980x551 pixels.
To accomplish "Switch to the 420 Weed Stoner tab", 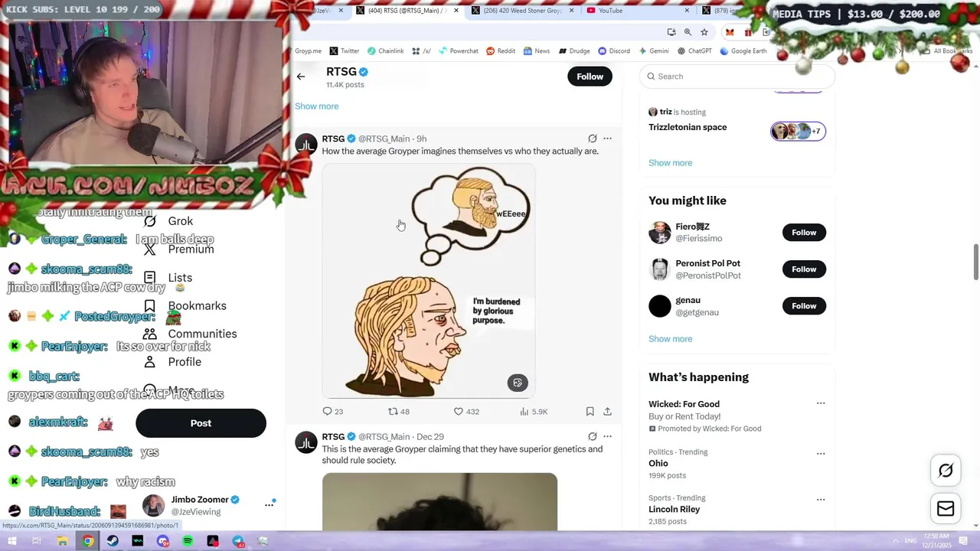I will (x=522, y=11).
